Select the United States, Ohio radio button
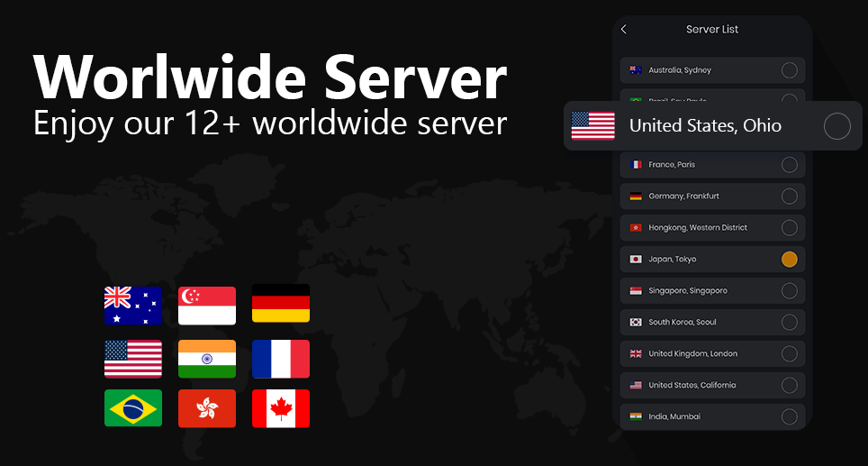The height and width of the screenshot is (466, 868). 836,126
